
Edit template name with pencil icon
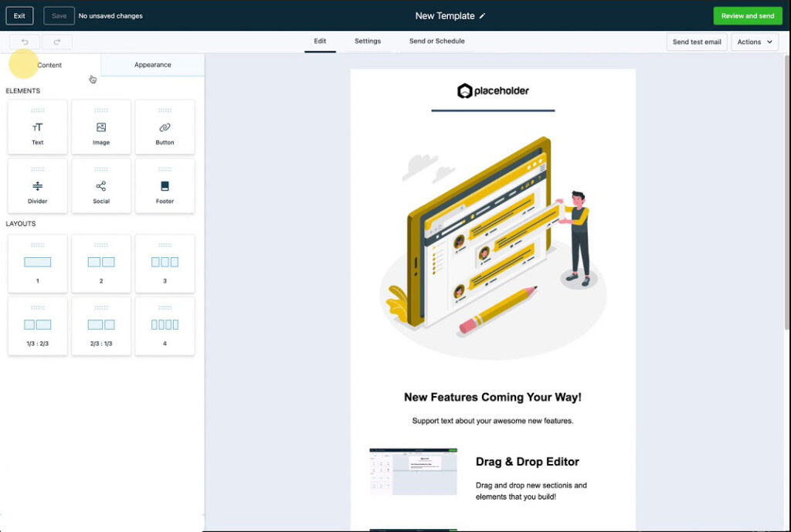[x=483, y=15]
